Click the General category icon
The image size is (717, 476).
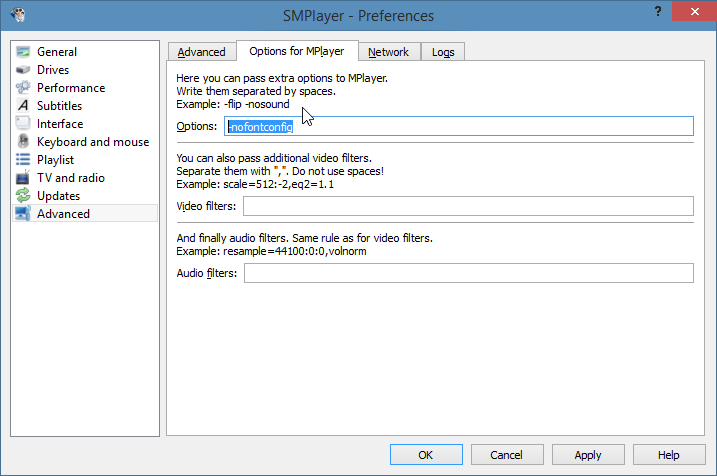pyautogui.click(x=23, y=52)
